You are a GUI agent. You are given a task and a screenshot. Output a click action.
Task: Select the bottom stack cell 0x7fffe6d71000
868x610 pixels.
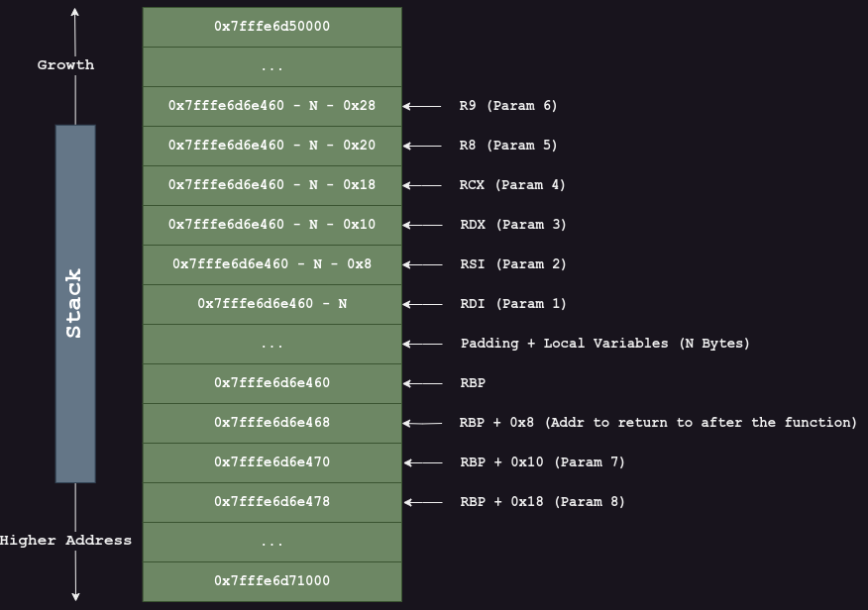coord(271,581)
